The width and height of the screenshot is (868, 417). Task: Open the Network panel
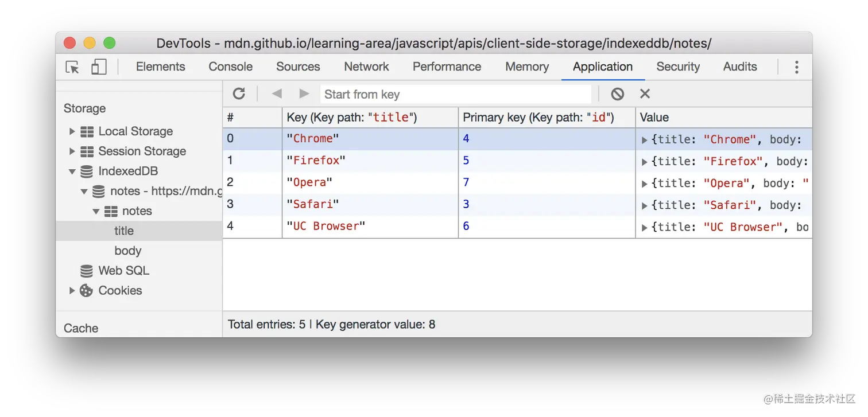click(366, 67)
